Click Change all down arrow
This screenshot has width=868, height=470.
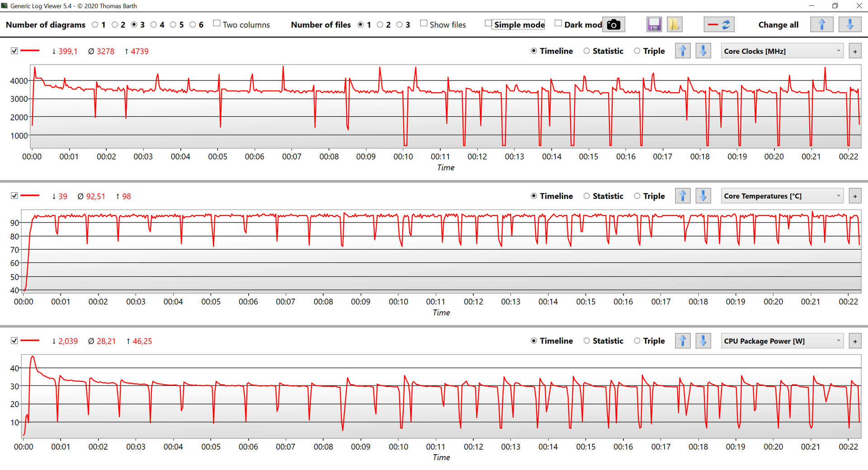coord(849,24)
